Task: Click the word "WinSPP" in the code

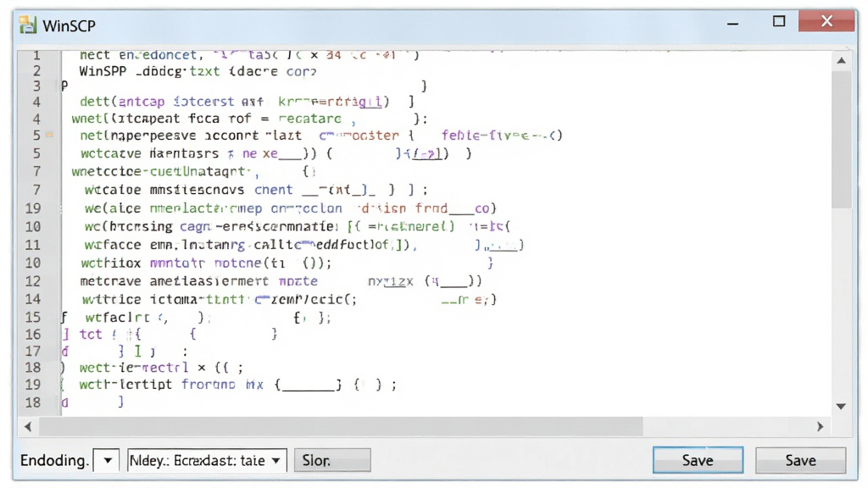Action: 103,71
